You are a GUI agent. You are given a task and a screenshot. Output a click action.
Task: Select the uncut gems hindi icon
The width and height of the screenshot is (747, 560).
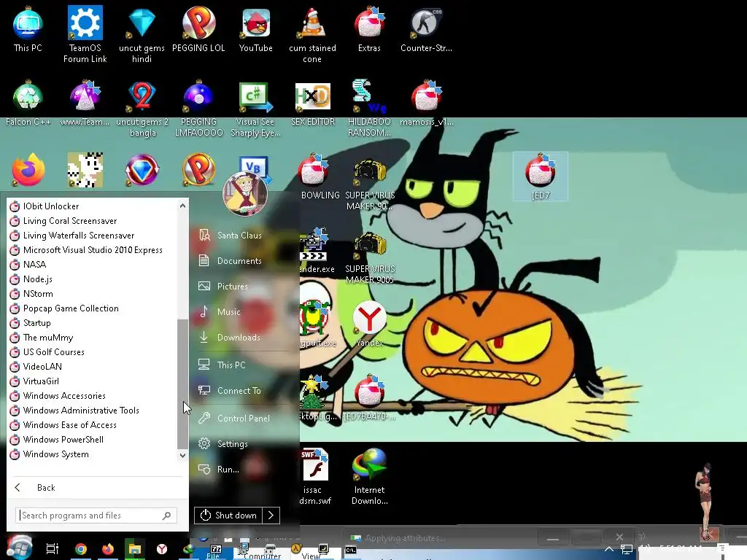(142, 34)
